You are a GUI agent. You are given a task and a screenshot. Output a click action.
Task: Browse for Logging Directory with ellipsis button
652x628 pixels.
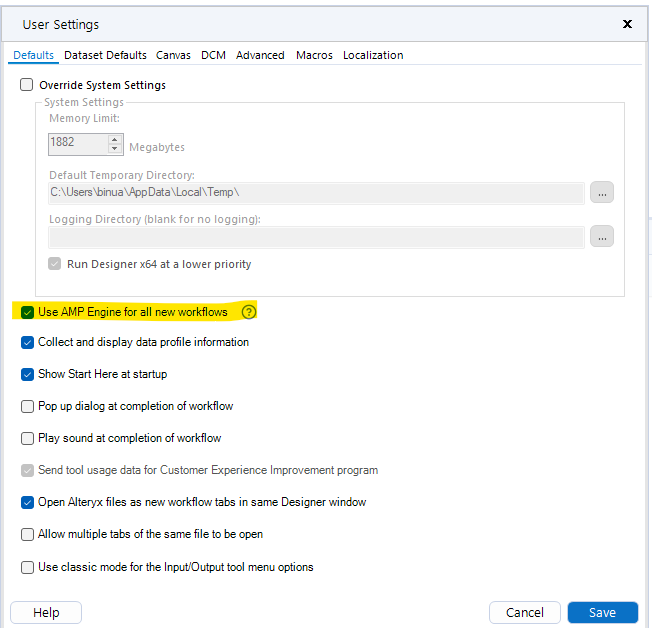pyautogui.click(x=601, y=236)
